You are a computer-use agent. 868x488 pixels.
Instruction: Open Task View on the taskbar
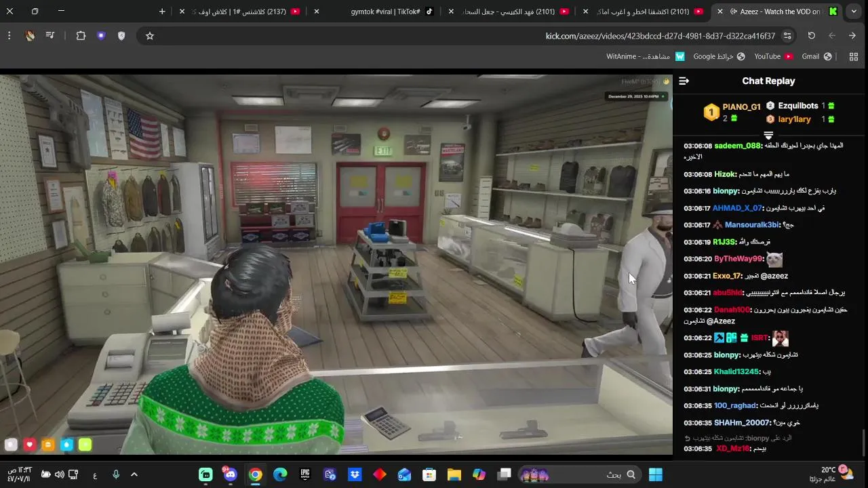point(504,474)
